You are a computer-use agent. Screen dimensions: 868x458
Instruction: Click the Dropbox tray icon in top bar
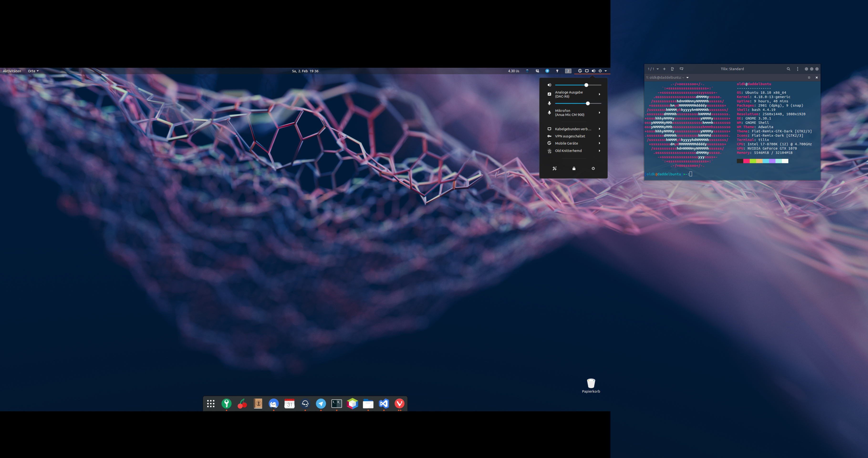tap(537, 71)
